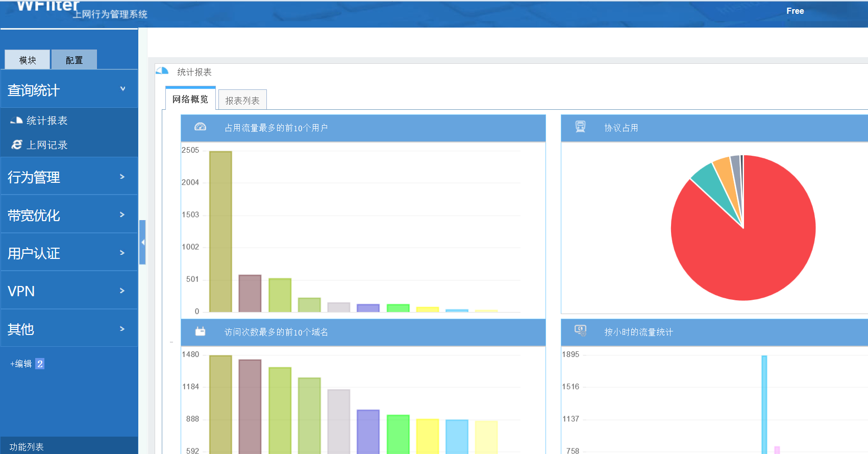
Task: Switch to the 报表列表 tab
Action: click(242, 101)
